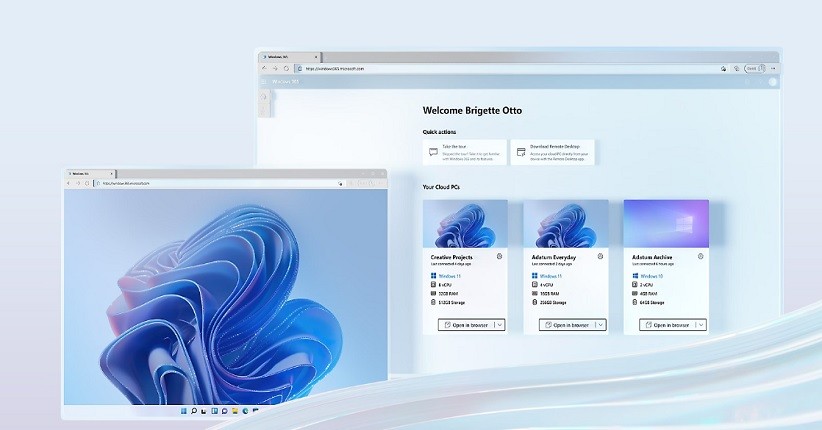Open Chat in the Cloud PC taskbar

click(x=224, y=411)
